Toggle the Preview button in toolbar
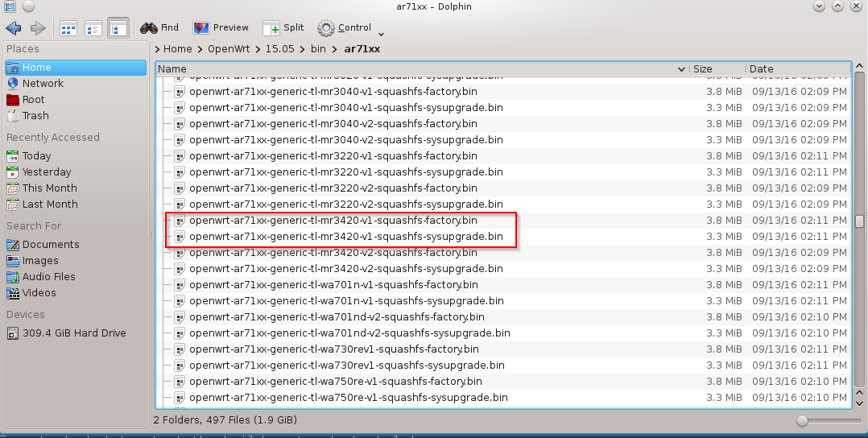This screenshot has height=438, width=868. click(x=221, y=28)
